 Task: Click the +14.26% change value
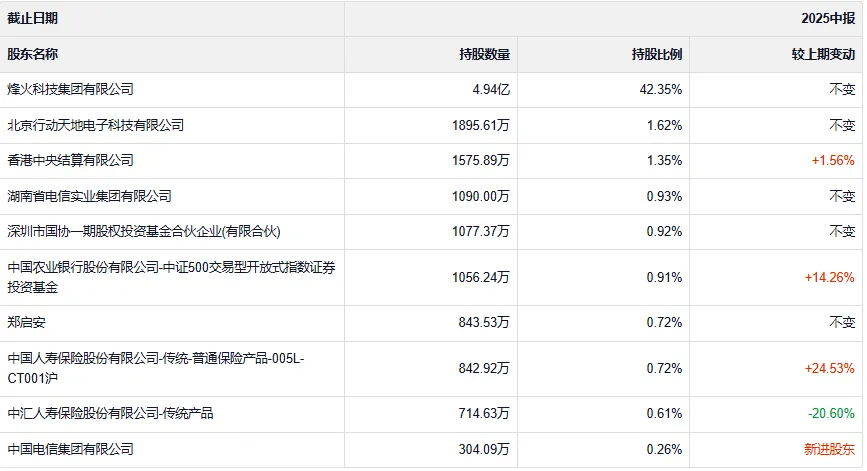[829, 277]
